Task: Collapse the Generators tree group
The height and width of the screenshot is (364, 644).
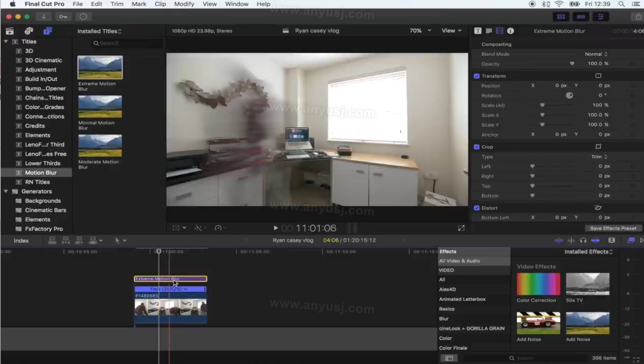Action: point(6,191)
